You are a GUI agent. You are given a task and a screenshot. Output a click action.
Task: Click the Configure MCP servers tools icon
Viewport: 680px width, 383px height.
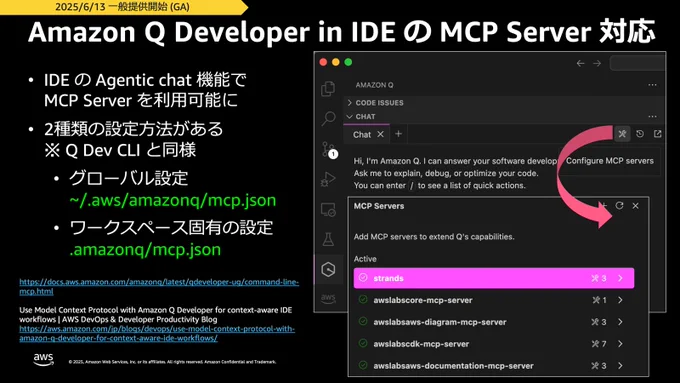tap(622, 134)
